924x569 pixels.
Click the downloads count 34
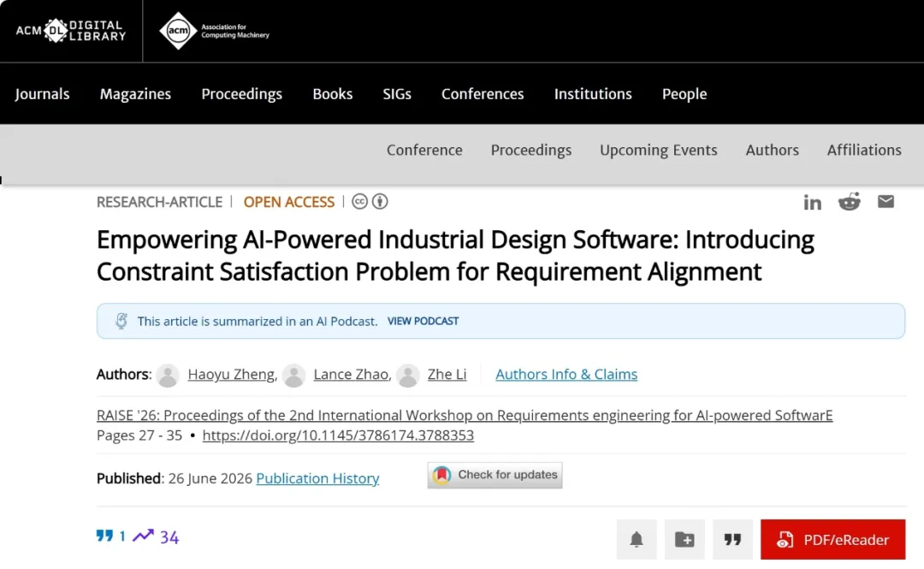coord(169,536)
